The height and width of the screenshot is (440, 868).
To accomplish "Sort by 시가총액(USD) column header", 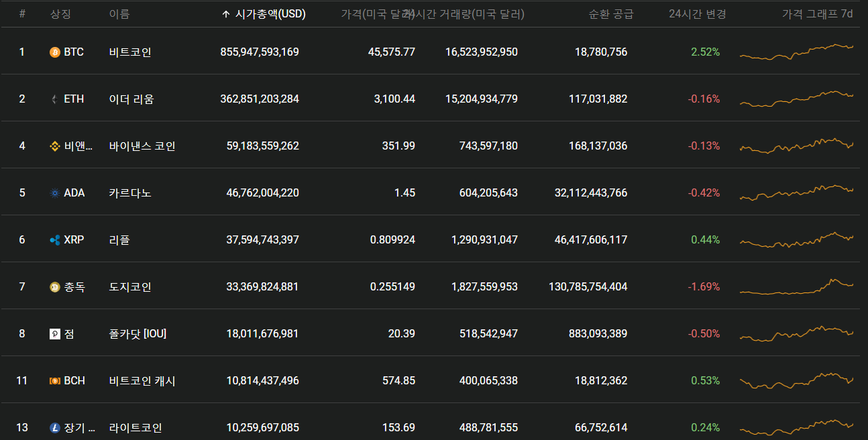I will click(x=270, y=13).
